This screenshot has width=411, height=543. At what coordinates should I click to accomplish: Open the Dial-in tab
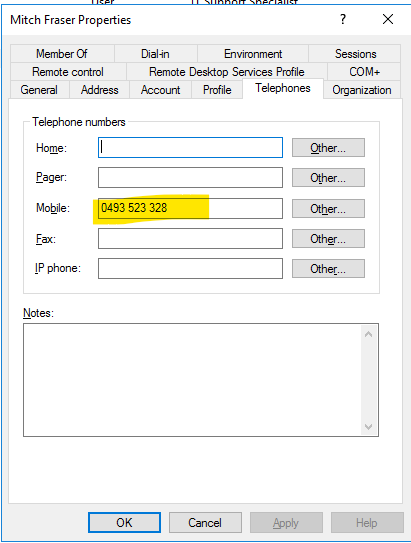tap(155, 54)
